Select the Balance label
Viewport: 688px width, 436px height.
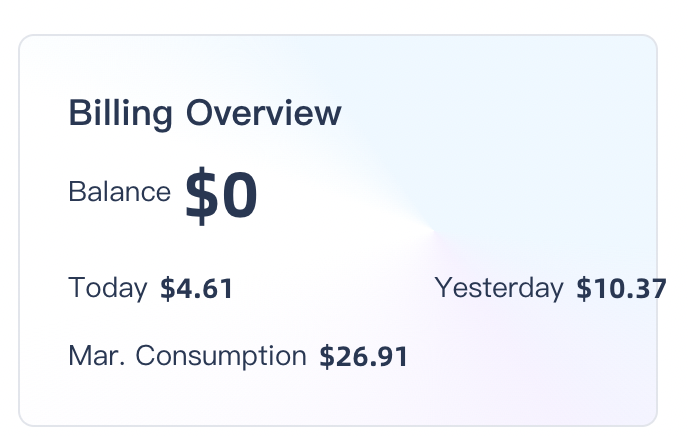coord(119,192)
